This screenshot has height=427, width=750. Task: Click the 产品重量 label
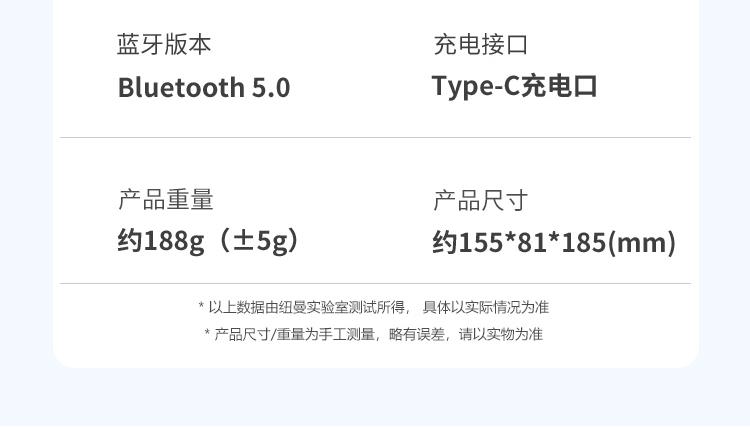coord(165,199)
